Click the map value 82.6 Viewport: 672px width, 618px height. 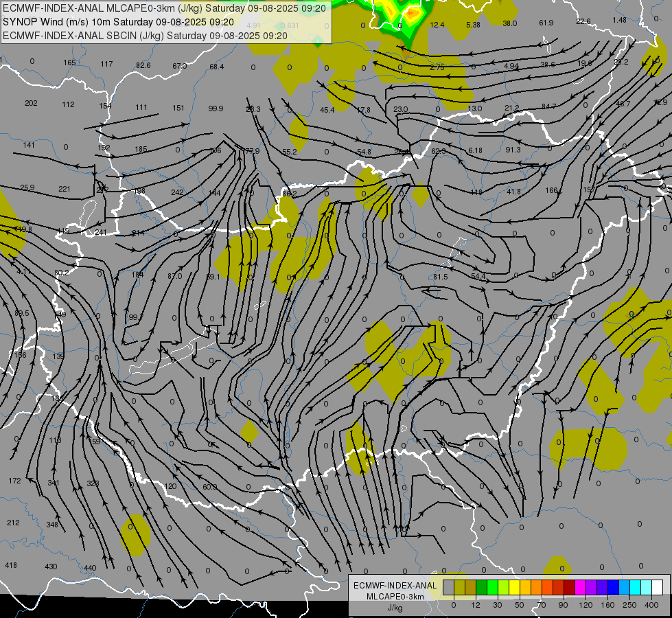[x=143, y=65]
